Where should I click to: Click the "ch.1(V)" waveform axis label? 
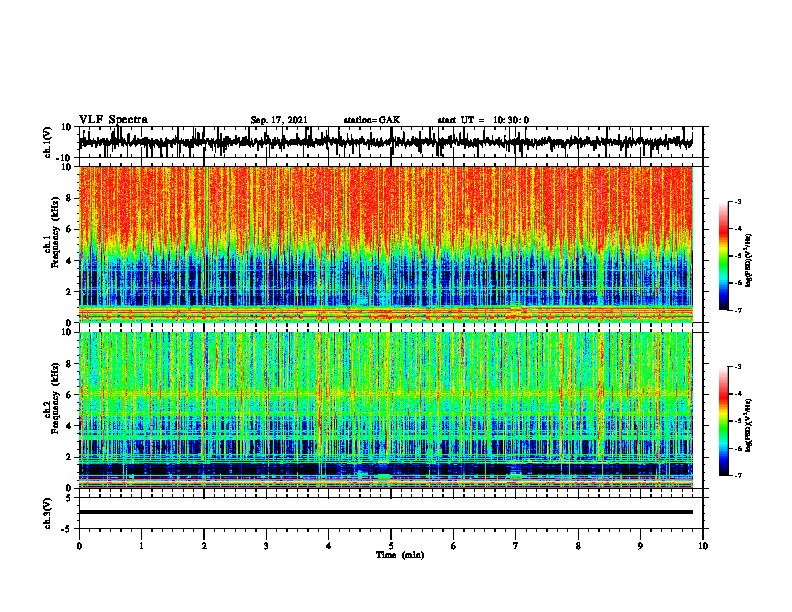(48, 142)
